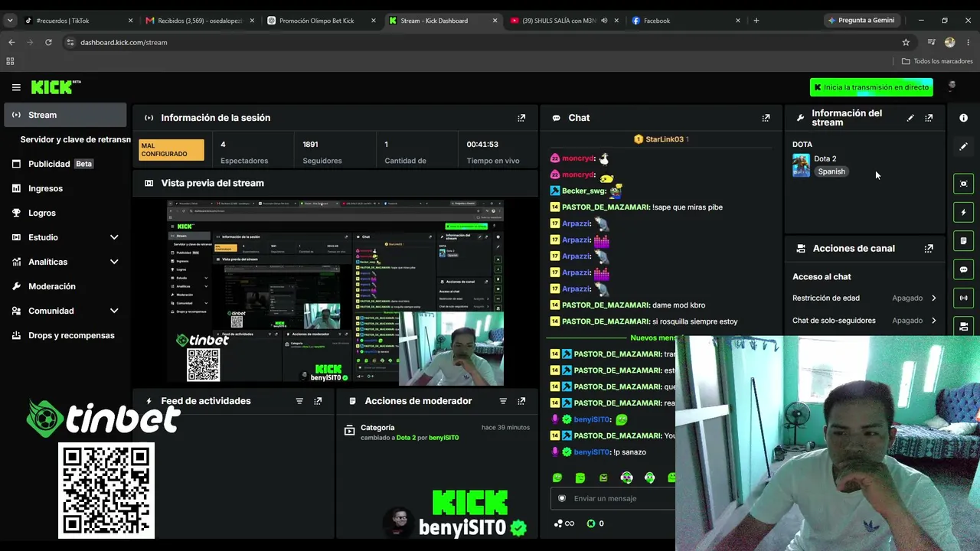Toggle the document widget in right sidebar
Screen dimensions: 980x551
pos(963,240)
